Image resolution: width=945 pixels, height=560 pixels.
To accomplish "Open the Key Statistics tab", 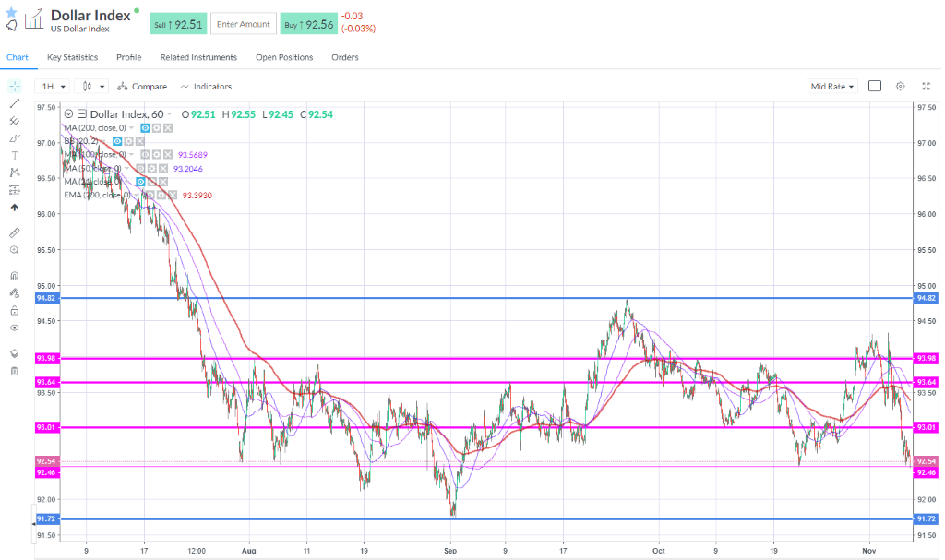I will [x=72, y=57].
